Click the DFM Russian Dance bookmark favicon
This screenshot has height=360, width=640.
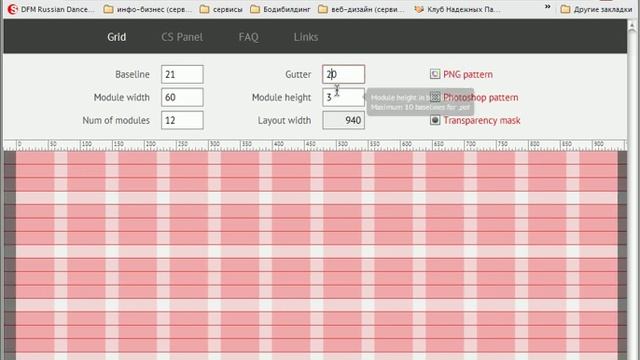pos(13,9)
